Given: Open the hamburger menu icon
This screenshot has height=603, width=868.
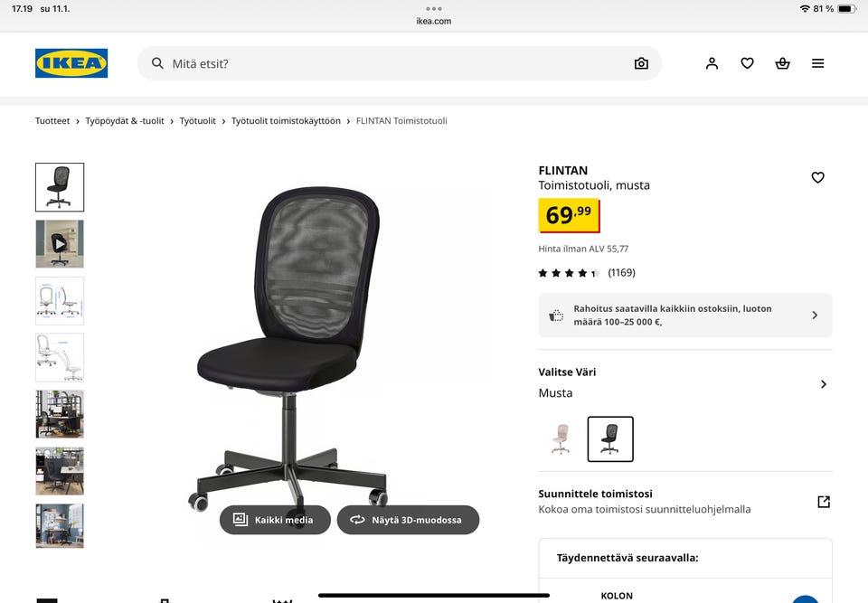Looking at the screenshot, I should [x=817, y=63].
